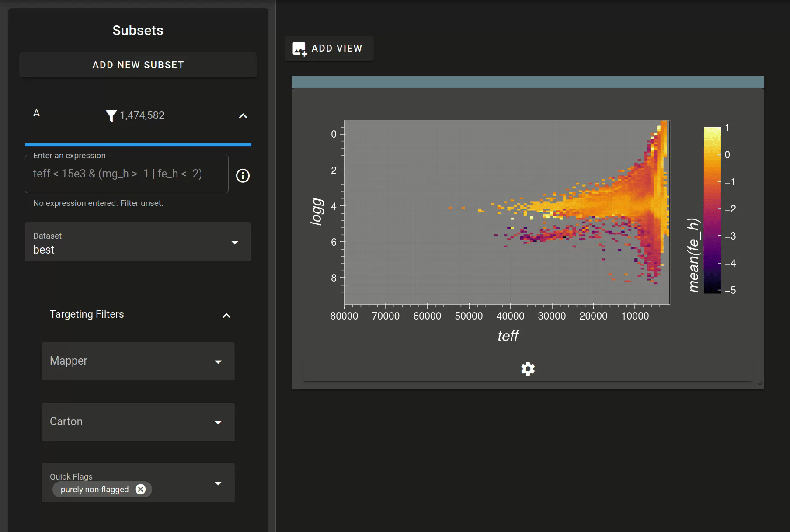Click the teff axis label
Screen dimensions: 790x532
tap(508, 336)
